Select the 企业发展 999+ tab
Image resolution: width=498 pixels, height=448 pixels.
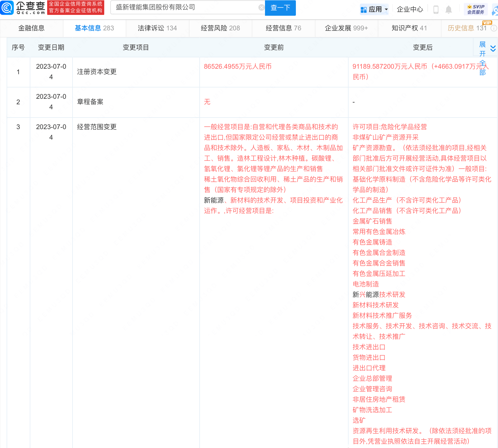click(x=346, y=28)
